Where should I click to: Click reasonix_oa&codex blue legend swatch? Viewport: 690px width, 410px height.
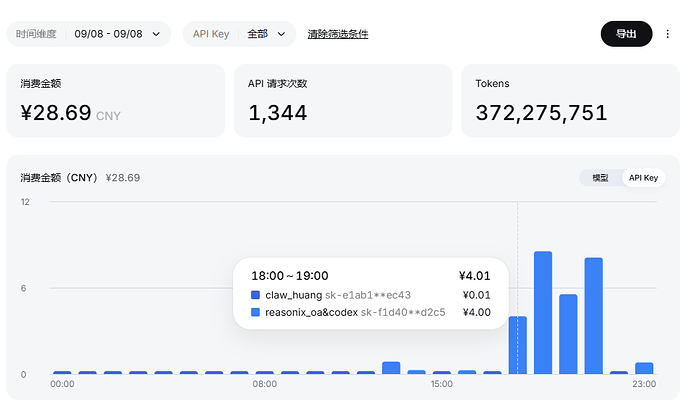point(255,312)
